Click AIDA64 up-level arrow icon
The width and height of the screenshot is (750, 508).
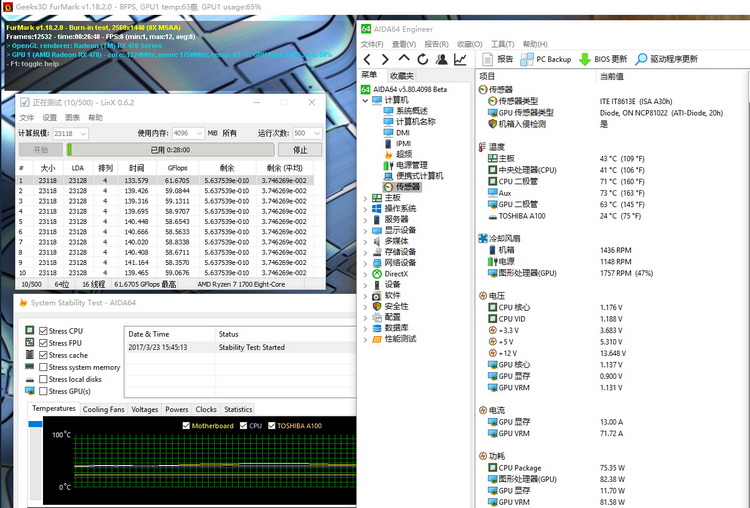pos(404,59)
